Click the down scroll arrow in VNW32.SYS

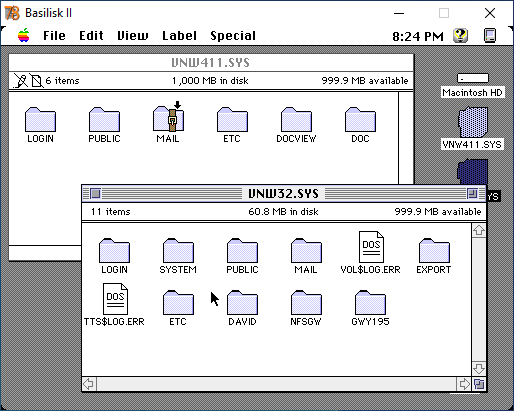pos(479,369)
